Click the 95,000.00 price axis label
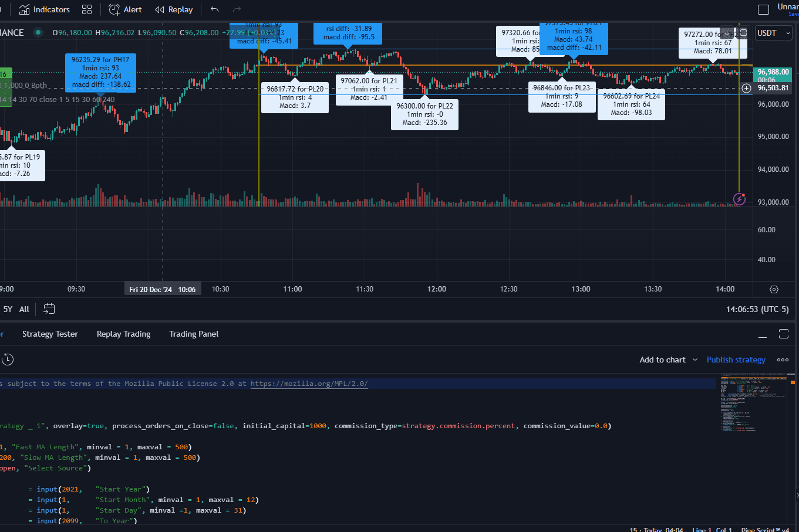Screen dimensions: 799x532 [x=773, y=137]
